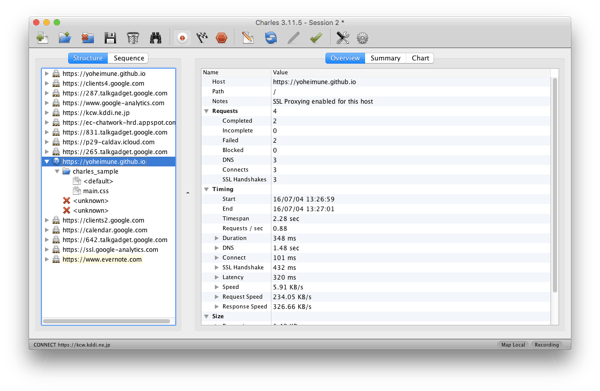Image resolution: width=600 pixels, height=391 pixels.
Task: Expand the Response Speed row
Action: [x=217, y=306]
